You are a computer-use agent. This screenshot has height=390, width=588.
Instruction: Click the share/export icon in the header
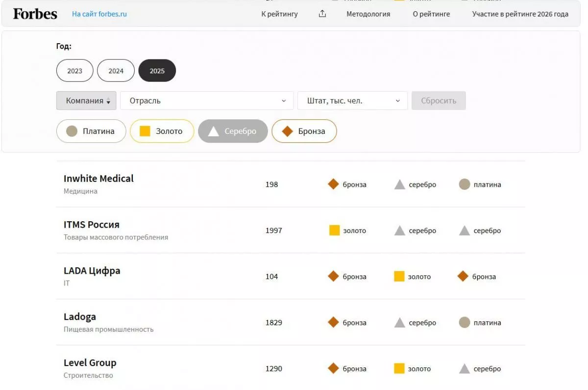click(322, 14)
